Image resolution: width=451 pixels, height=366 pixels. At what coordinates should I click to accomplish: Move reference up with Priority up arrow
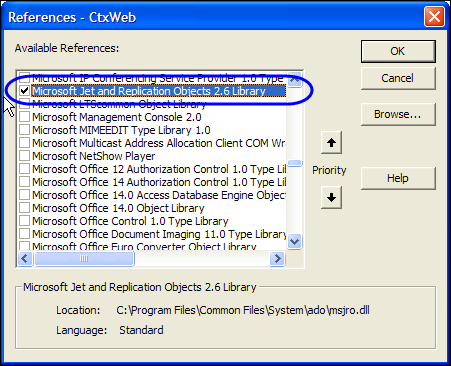331,143
